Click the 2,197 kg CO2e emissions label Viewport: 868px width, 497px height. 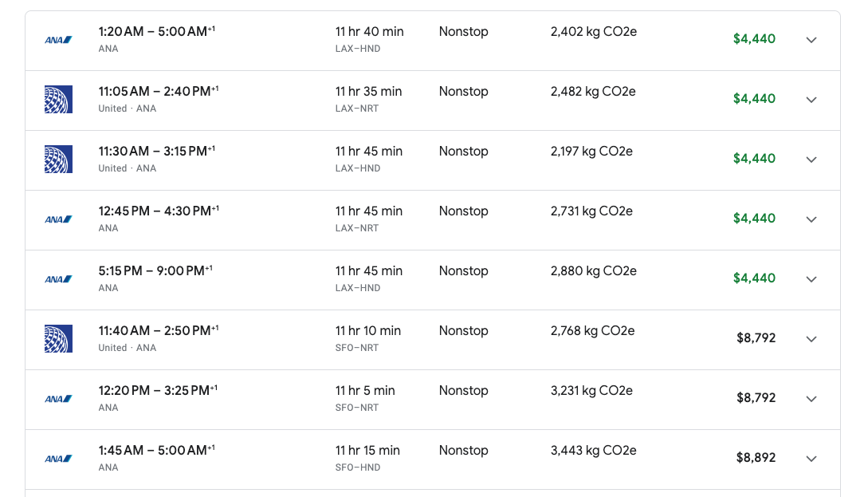click(591, 152)
